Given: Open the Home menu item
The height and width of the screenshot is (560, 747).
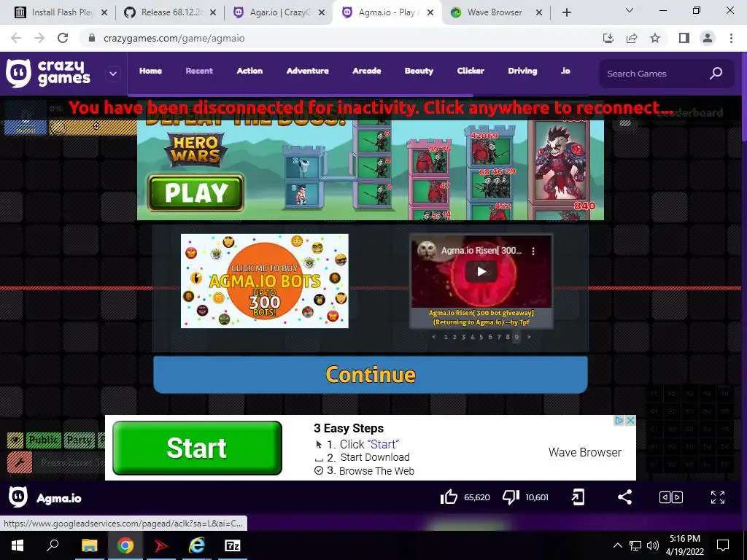Looking at the screenshot, I should (x=150, y=71).
